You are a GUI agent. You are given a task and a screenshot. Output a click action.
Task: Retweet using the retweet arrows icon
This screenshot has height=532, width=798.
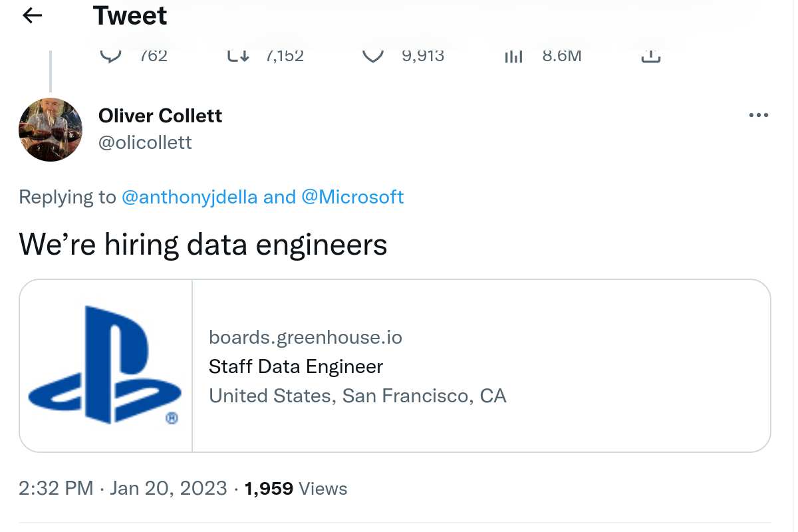[x=238, y=56]
